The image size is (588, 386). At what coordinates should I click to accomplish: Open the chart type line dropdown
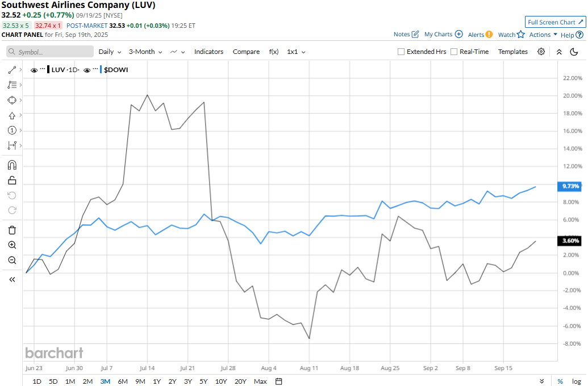[177, 52]
